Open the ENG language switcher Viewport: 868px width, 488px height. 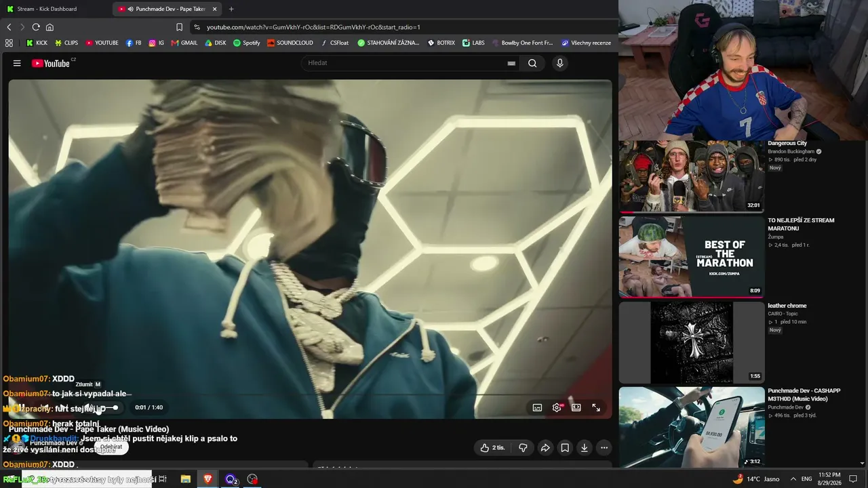coord(807,479)
